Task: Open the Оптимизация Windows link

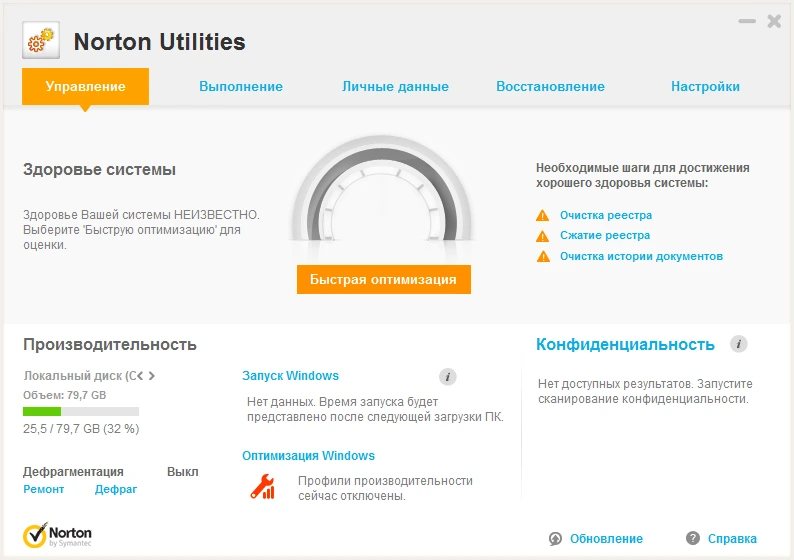Action: tap(308, 456)
